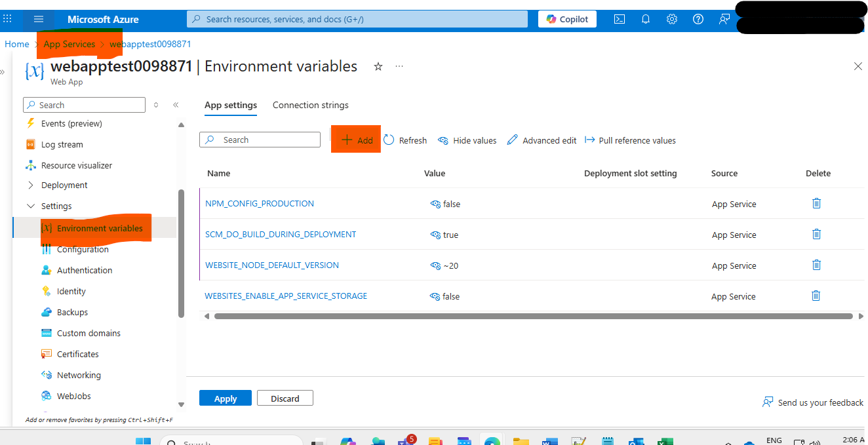Open Cloud Shell from the top bar
868x445 pixels.
point(619,19)
